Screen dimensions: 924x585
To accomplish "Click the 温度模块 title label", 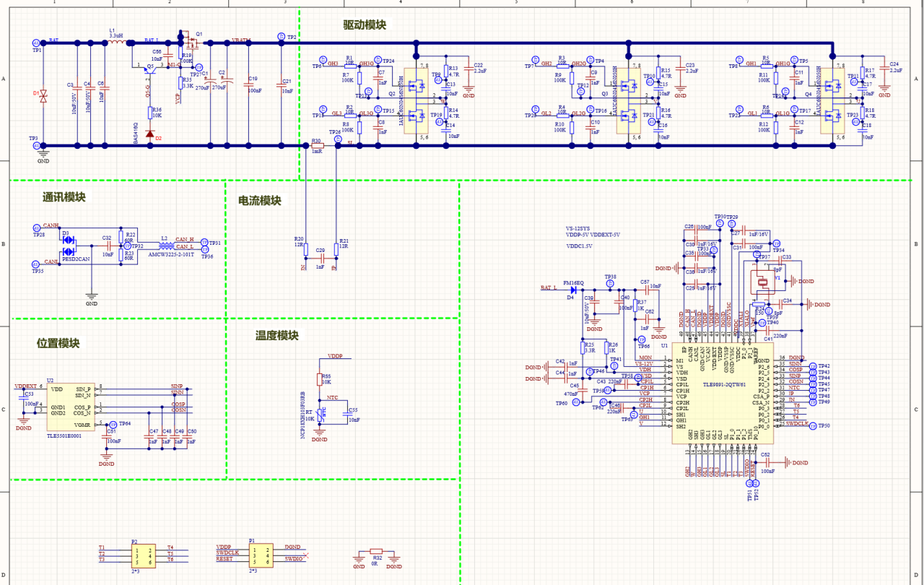I will [x=276, y=336].
